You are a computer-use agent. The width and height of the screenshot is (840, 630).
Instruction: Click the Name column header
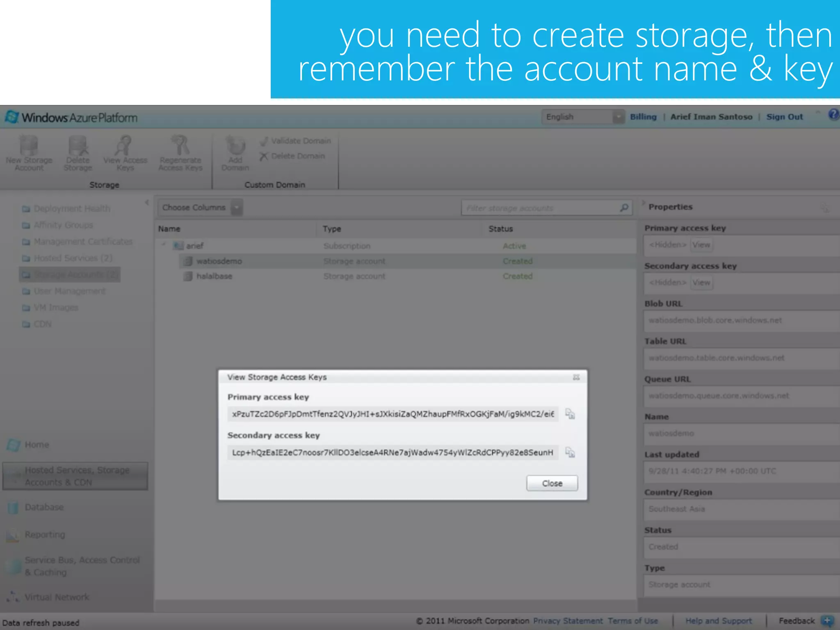coord(169,229)
